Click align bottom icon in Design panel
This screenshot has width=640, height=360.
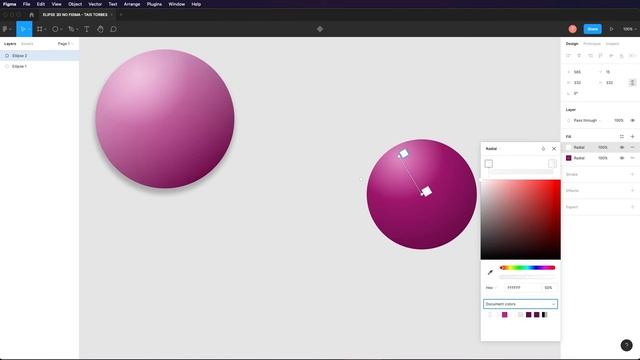click(622, 56)
